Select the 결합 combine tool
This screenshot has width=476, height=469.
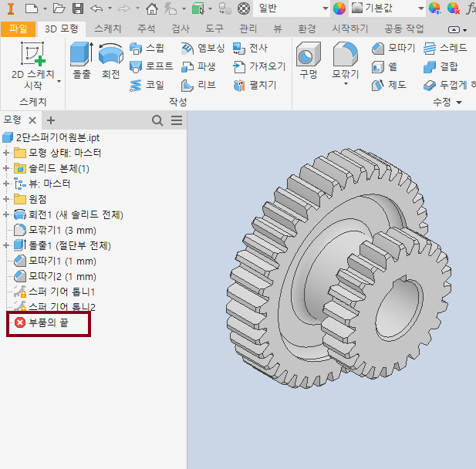point(441,67)
